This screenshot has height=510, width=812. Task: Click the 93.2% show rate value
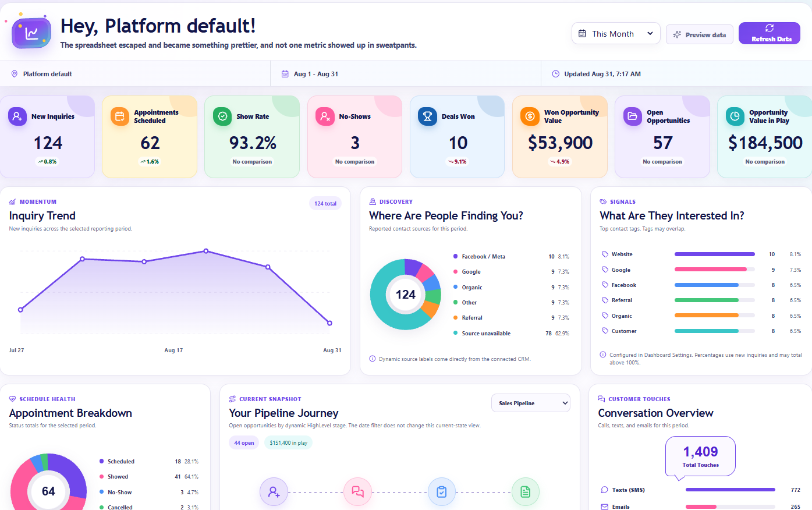pyautogui.click(x=253, y=143)
